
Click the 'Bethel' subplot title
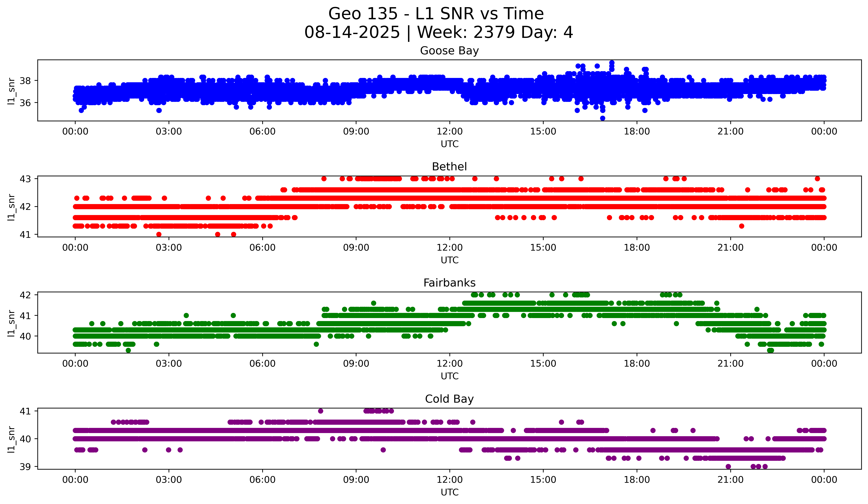point(449,167)
